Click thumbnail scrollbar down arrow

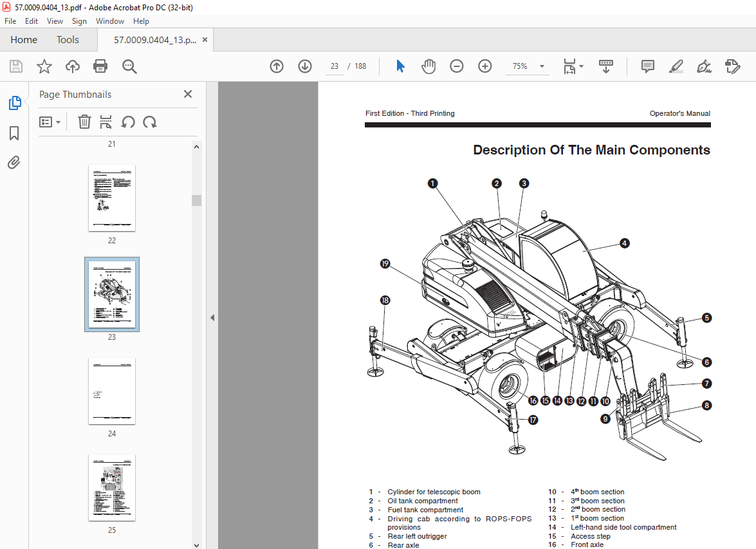[196, 545]
